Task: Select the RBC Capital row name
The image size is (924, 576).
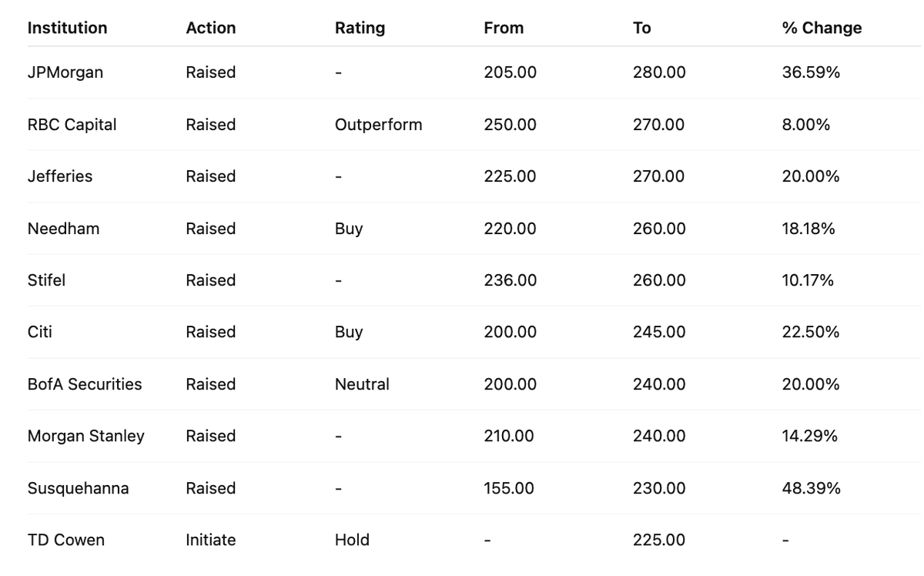Action: [x=72, y=124]
